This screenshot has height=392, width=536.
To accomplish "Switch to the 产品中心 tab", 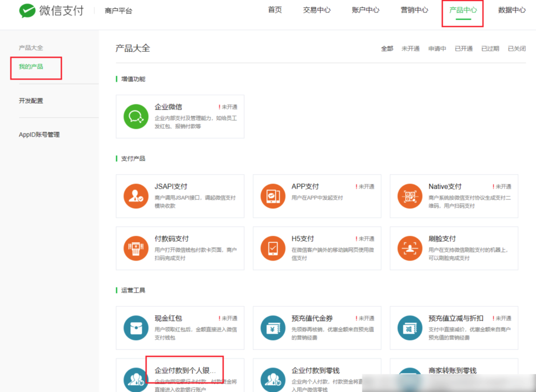I will [462, 10].
